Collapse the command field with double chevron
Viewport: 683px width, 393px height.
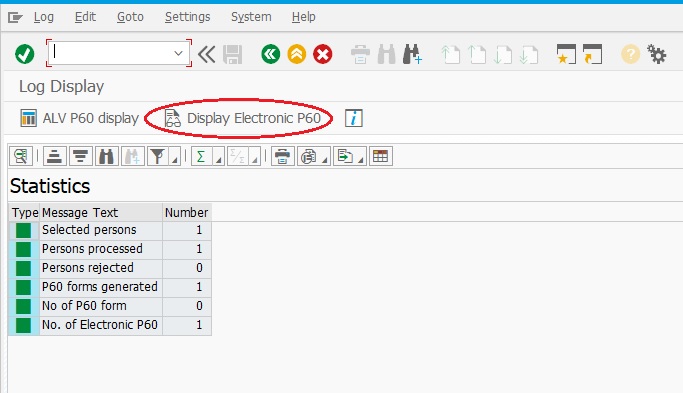point(206,54)
